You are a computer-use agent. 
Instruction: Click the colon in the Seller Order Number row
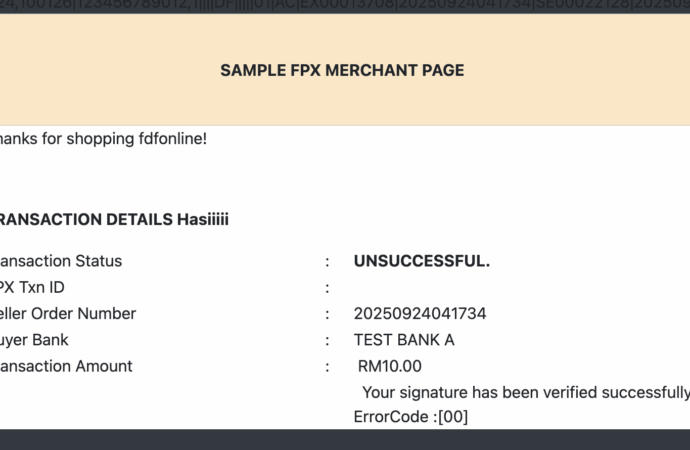(x=327, y=313)
